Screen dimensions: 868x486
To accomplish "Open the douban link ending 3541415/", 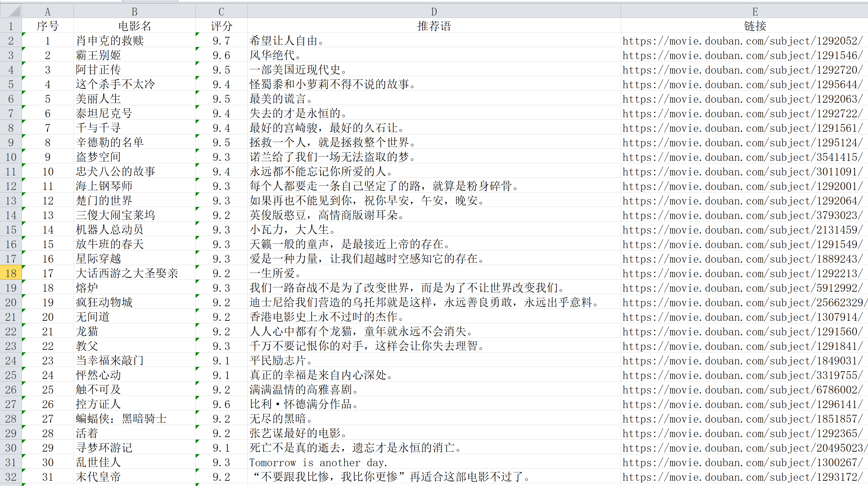I will coord(742,157).
